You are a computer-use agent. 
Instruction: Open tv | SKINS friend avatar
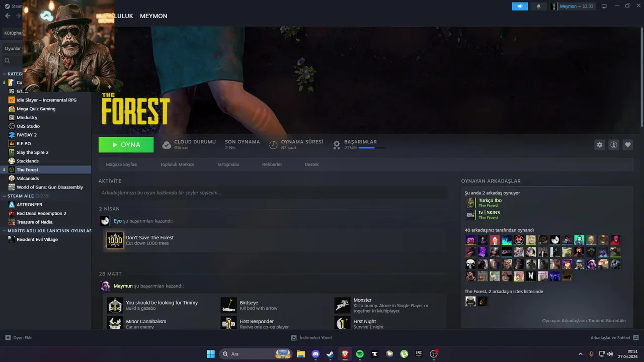[470, 215]
